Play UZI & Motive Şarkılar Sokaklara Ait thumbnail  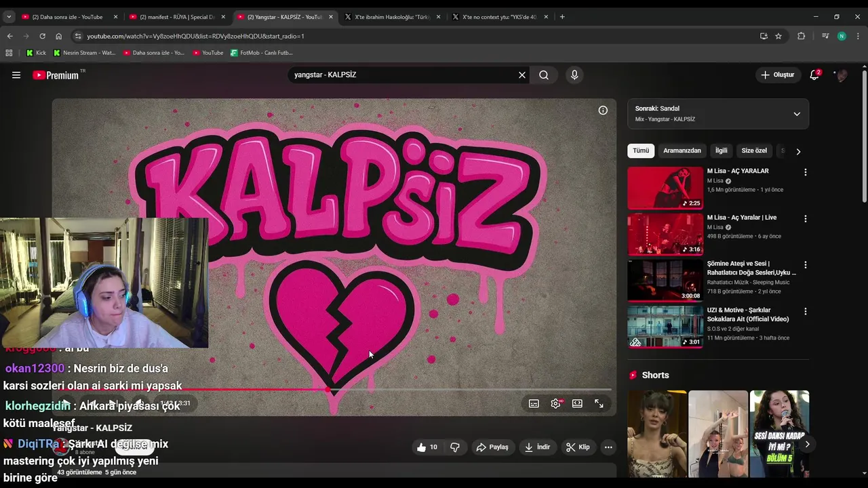click(x=665, y=327)
